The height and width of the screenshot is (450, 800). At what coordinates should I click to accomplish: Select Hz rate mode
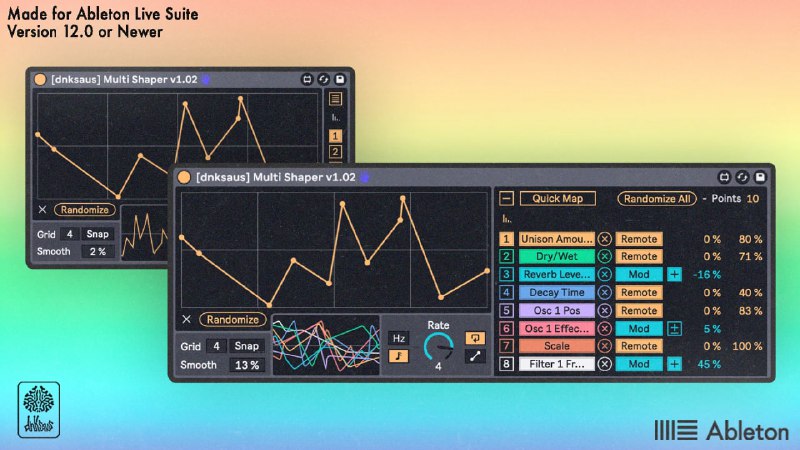pos(398,338)
